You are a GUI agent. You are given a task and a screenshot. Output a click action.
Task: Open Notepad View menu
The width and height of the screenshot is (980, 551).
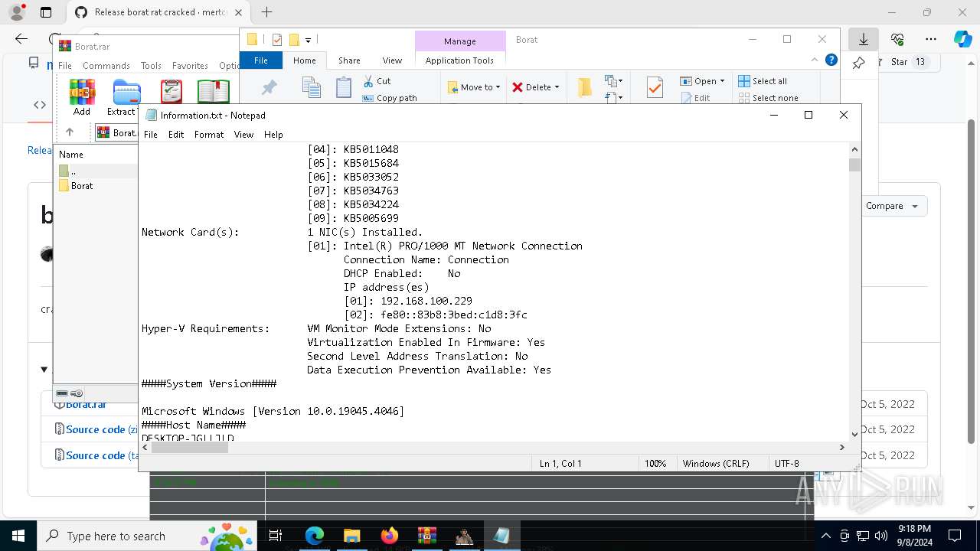243,135
